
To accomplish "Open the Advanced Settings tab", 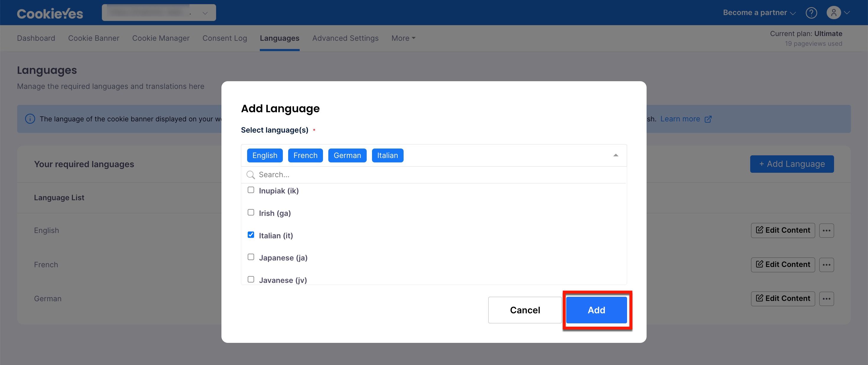I will [x=345, y=38].
